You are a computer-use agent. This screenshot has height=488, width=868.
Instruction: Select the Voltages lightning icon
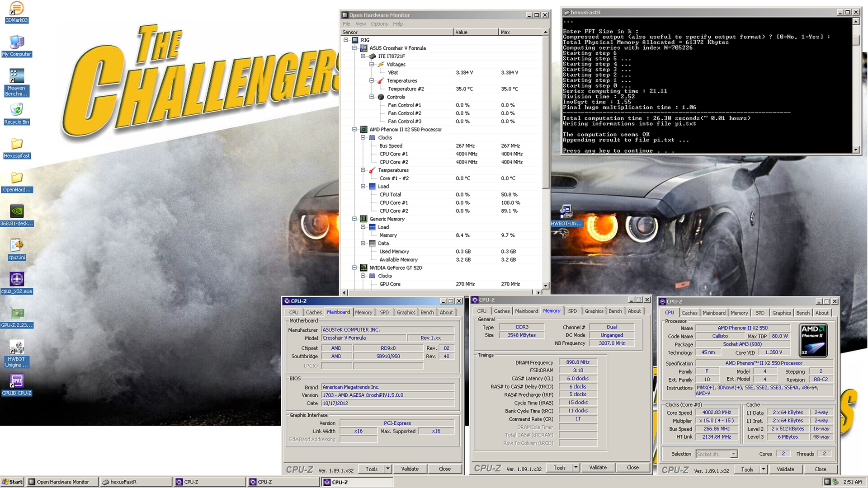coord(381,64)
